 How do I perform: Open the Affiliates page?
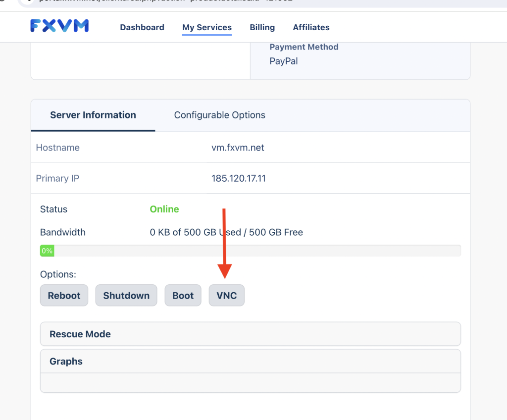point(311,28)
